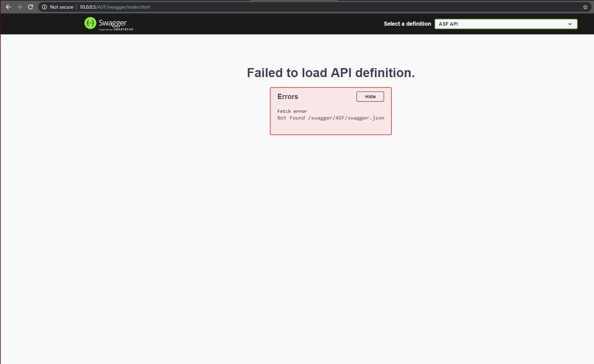The image size is (594, 364).
Task: Toggle visibility of the error box with Hide
Action: point(370,97)
